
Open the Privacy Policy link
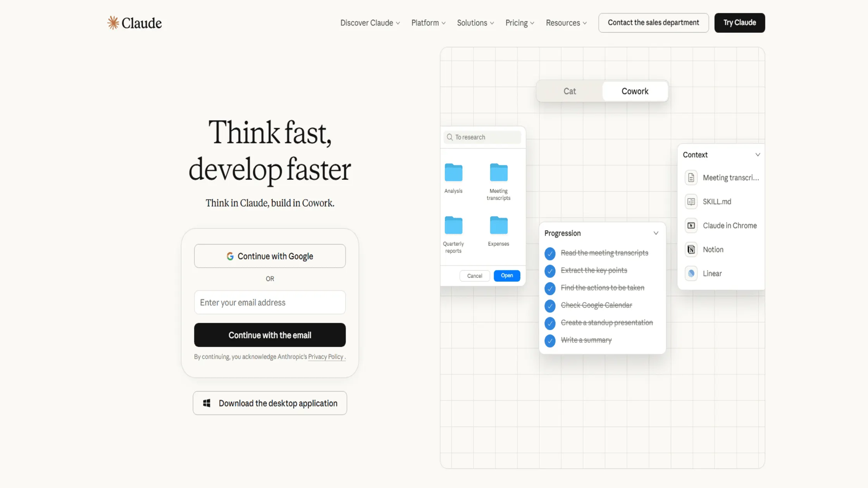coord(325,357)
